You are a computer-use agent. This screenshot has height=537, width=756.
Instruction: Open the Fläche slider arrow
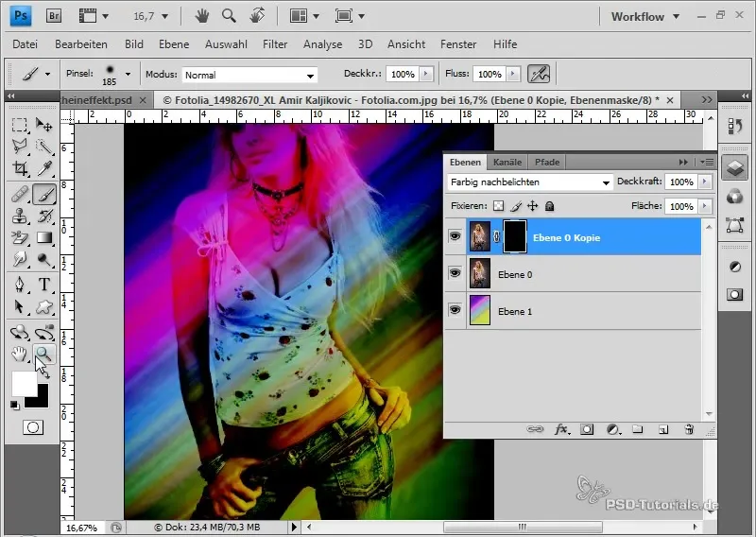(705, 206)
